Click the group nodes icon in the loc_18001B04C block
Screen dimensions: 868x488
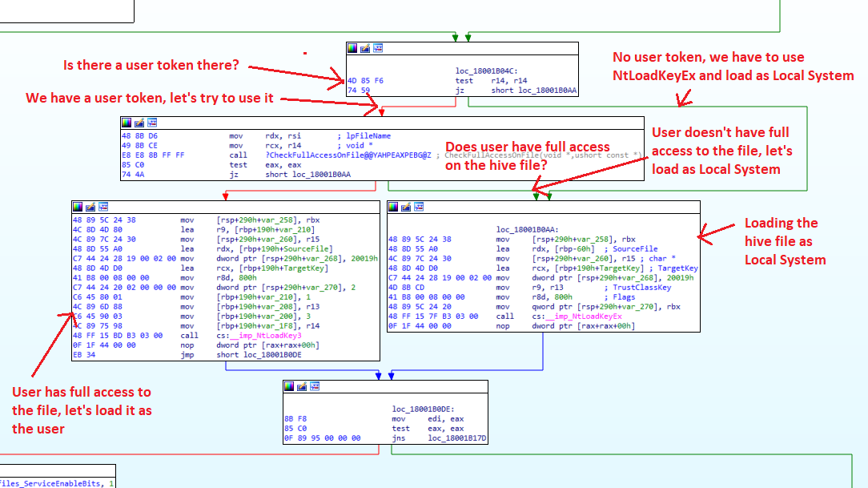[377, 49]
